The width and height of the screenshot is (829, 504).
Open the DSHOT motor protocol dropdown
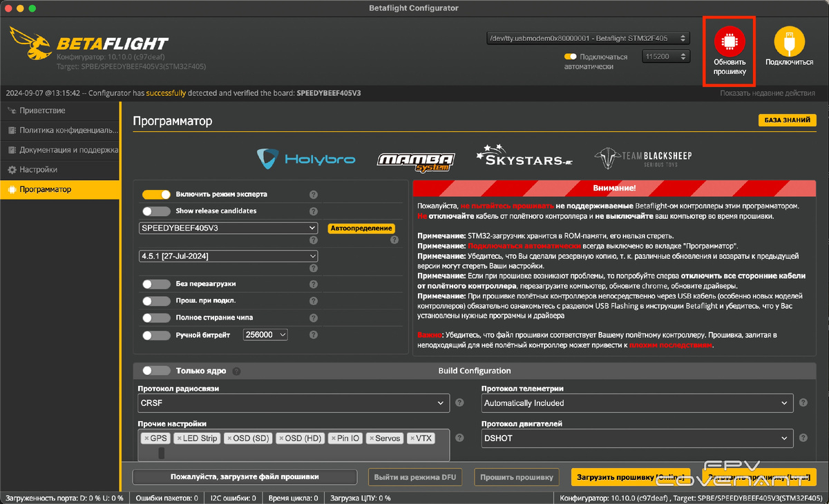click(637, 438)
